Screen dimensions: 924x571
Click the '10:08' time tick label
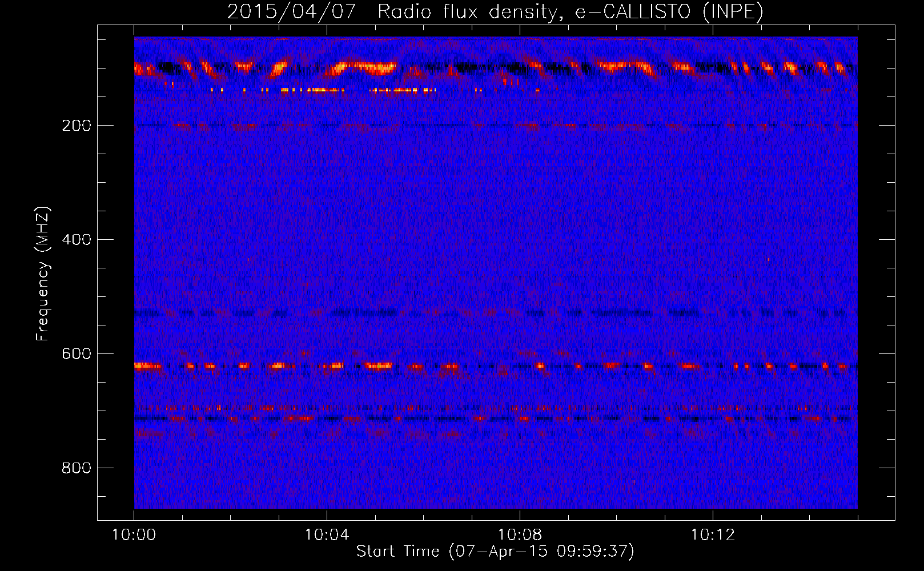[520, 535]
